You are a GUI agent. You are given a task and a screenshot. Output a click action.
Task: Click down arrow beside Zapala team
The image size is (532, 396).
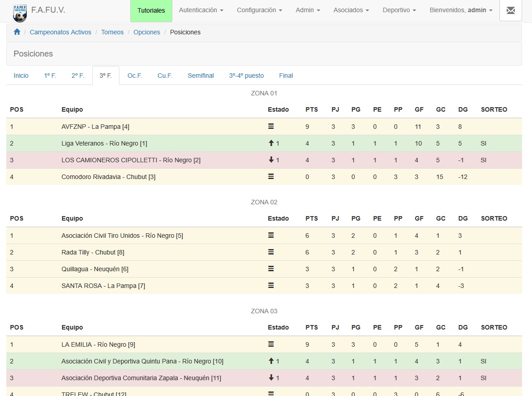click(271, 378)
